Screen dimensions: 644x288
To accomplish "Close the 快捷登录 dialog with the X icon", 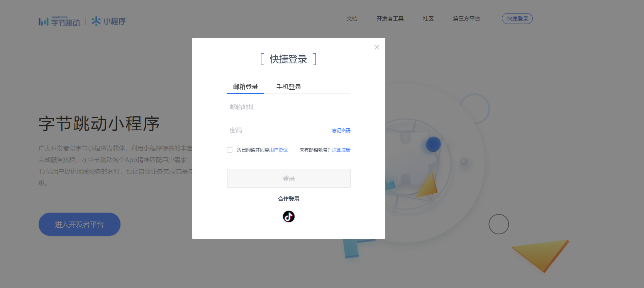I will [377, 47].
